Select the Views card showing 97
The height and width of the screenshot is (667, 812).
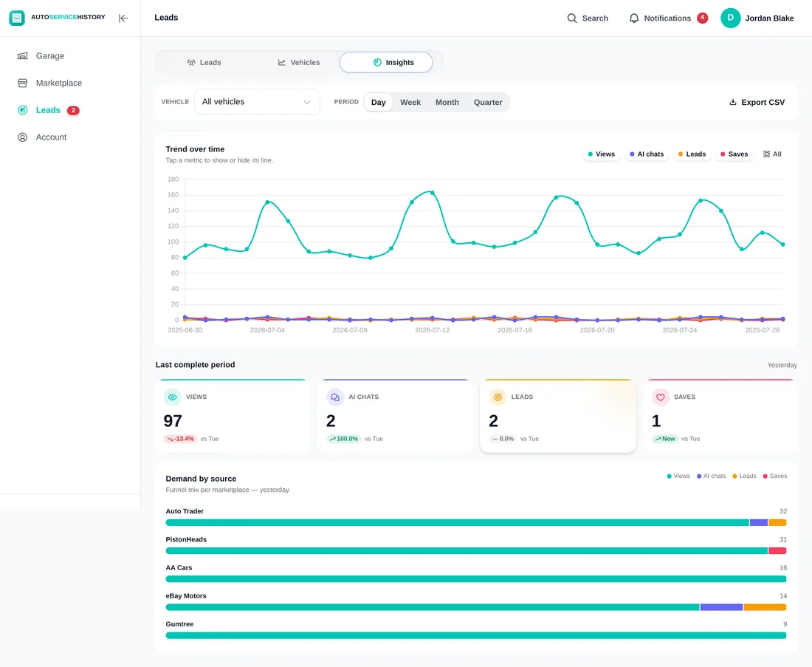[x=233, y=416]
